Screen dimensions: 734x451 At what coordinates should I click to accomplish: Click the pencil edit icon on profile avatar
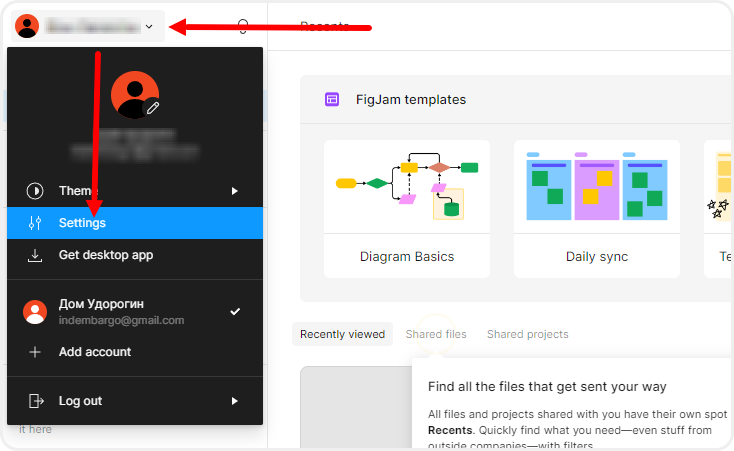153,107
